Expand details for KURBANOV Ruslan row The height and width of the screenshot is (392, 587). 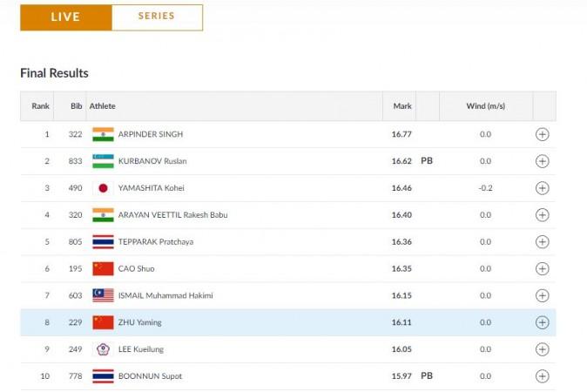(x=542, y=161)
